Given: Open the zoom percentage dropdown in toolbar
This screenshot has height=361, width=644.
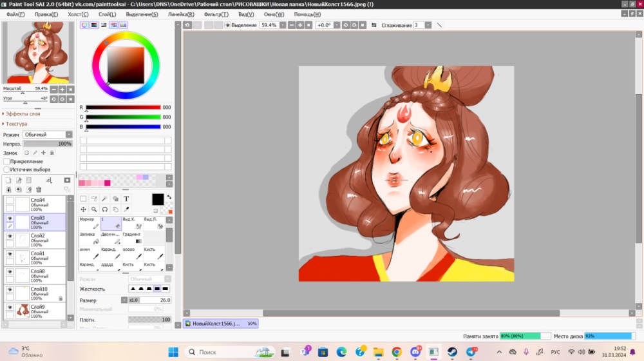Looking at the screenshot, I should point(283,25).
